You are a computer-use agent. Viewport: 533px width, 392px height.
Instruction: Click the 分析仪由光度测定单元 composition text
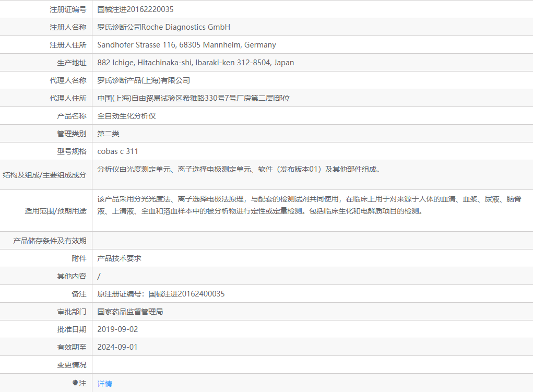pos(239,169)
